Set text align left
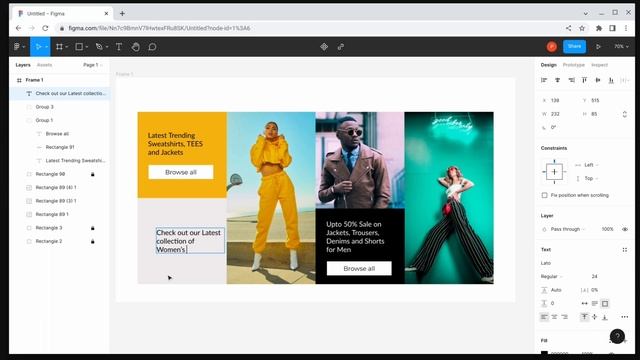Viewport: 640px width, 360px height. (544, 317)
